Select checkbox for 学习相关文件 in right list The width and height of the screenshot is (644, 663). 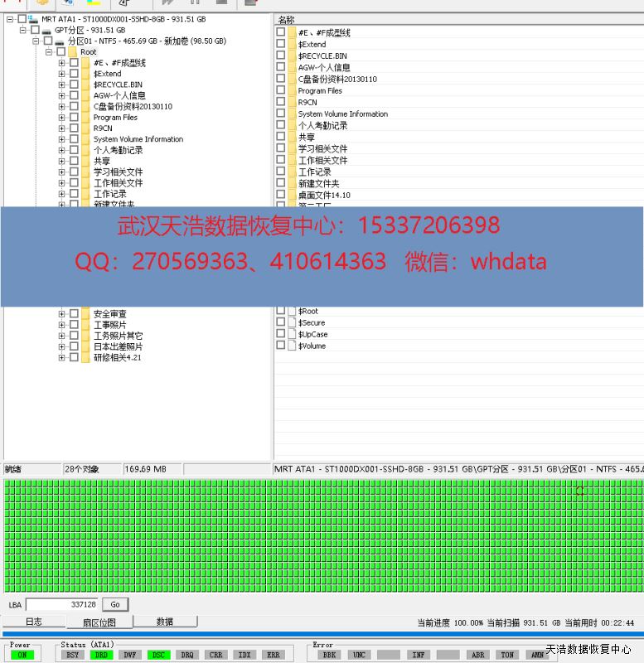point(280,149)
